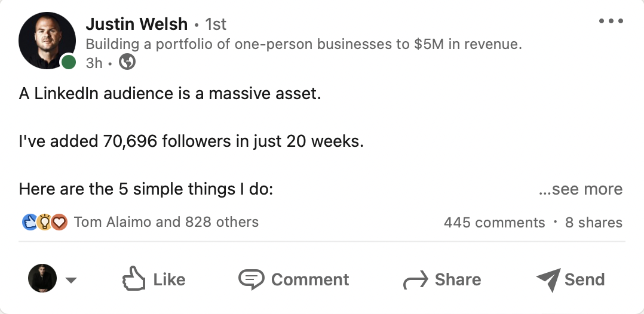Click the headline about one-person businesses
This screenshot has height=314, width=644.
click(303, 44)
